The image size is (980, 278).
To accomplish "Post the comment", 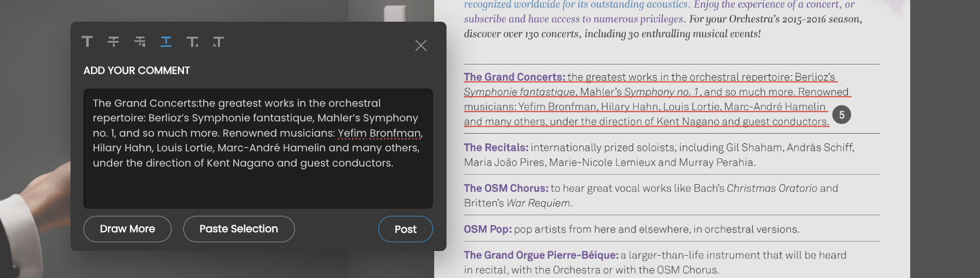I will pos(405,229).
